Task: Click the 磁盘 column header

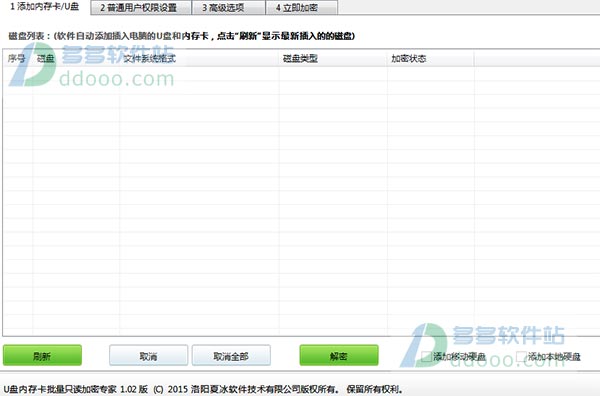Action: (77, 59)
